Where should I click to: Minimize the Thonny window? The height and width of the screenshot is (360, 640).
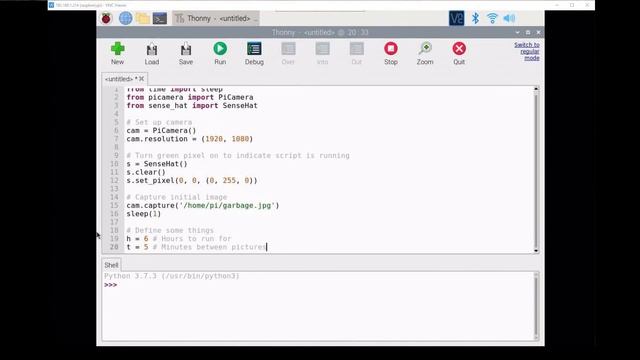(x=518, y=32)
